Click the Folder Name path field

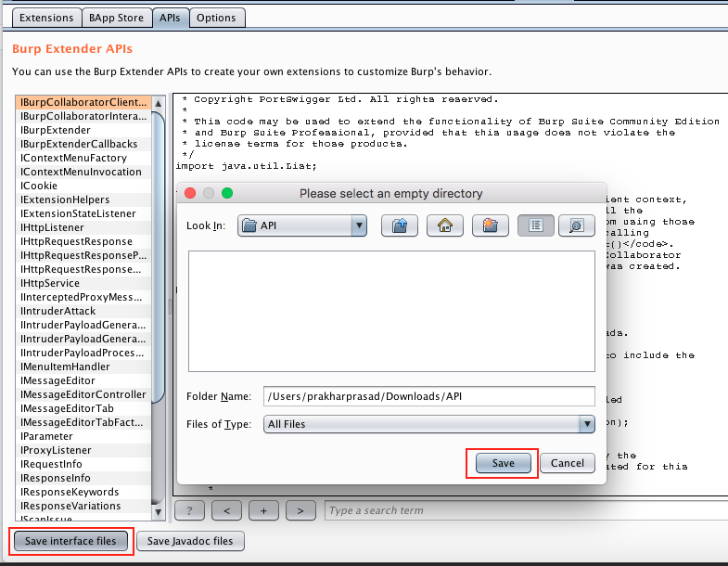pos(428,396)
